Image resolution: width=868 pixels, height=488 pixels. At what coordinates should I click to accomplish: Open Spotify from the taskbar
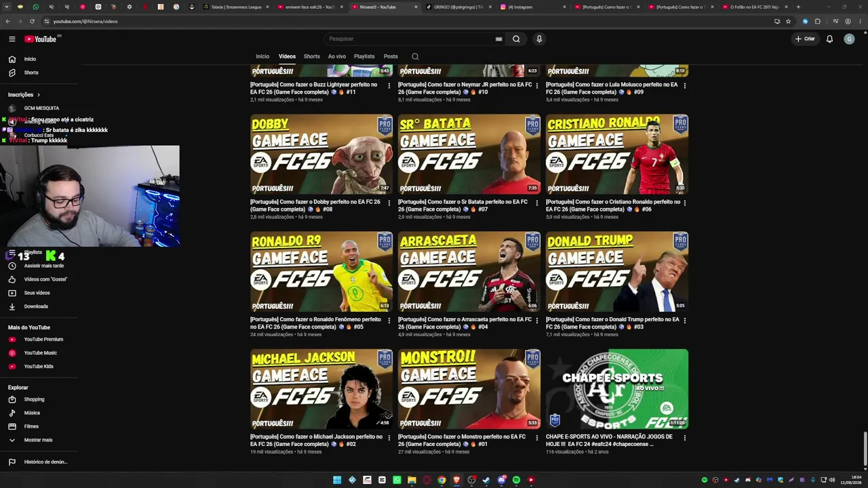point(516,480)
